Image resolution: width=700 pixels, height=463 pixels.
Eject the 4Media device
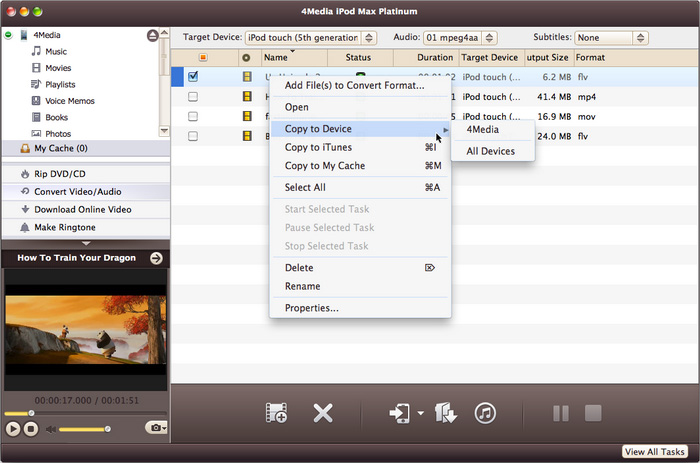coord(152,35)
